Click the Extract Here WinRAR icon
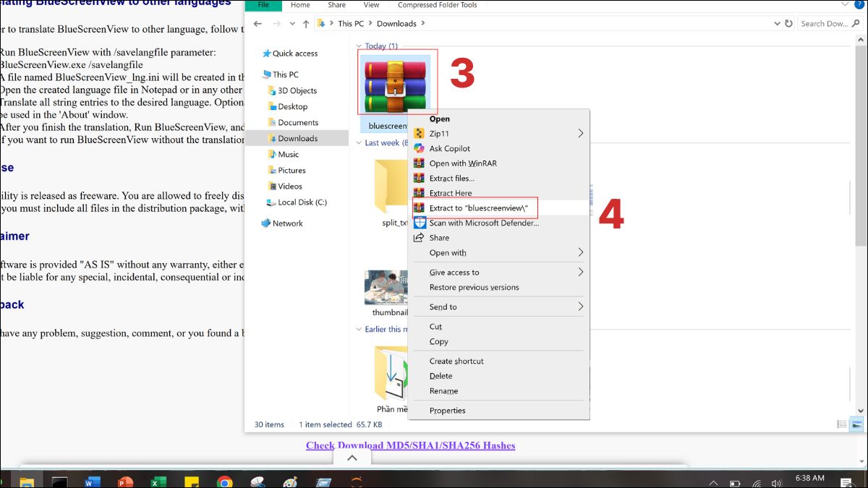Image resolution: width=868 pixels, height=488 pixels. 418,193
